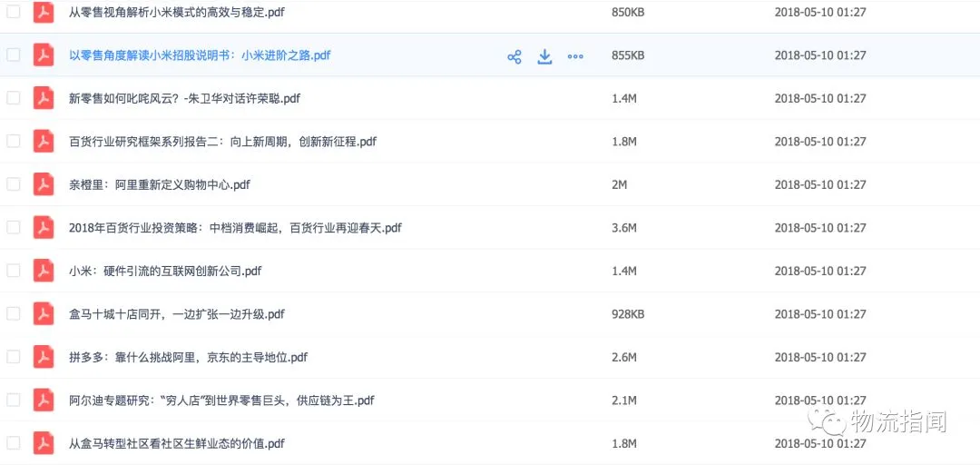Open 从盒马转型社区看社区生鲜业态的价值.pdf
This screenshot has height=465, width=980.
(x=177, y=444)
